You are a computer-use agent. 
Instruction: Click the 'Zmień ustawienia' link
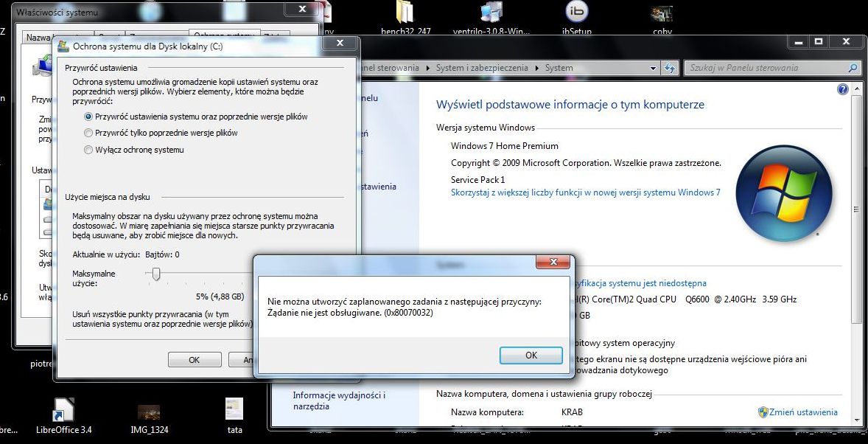click(804, 412)
